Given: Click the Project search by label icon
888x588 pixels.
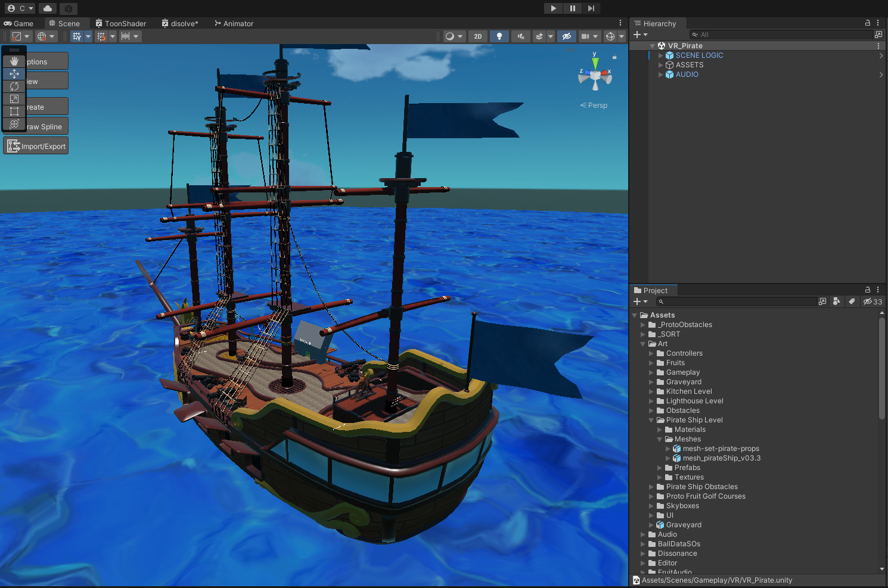Looking at the screenshot, I should click(x=852, y=301).
